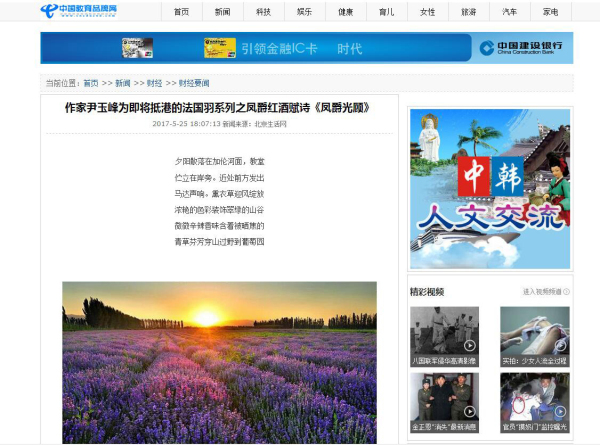Open the 财经要闻 breadcrumb link
Image resolution: width=600 pixels, height=445 pixels.
pyautogui.click(x=194, y=83)
